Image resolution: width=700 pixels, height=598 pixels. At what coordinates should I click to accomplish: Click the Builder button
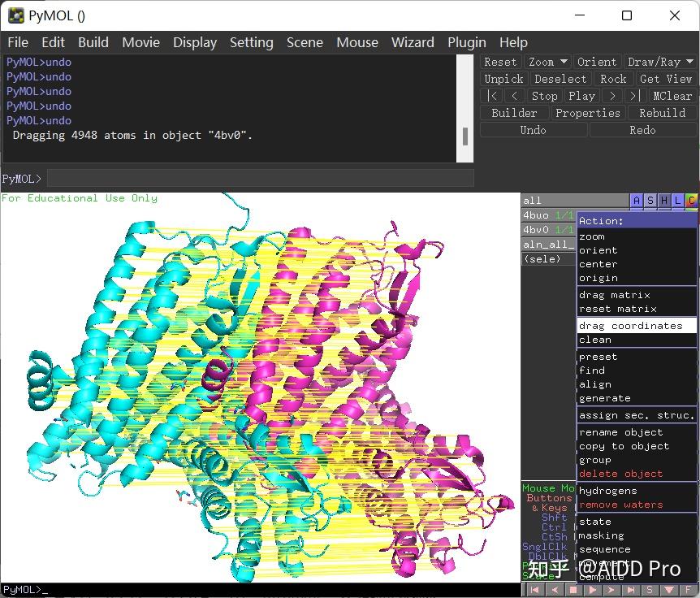tap(514, 113)
